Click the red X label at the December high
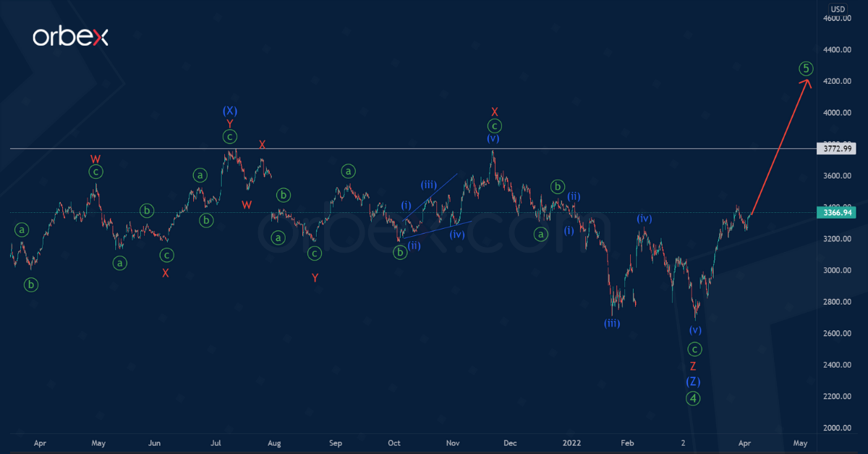Image resolution: width=868 pixels, height=454 pixels. (x=495, y=112)
